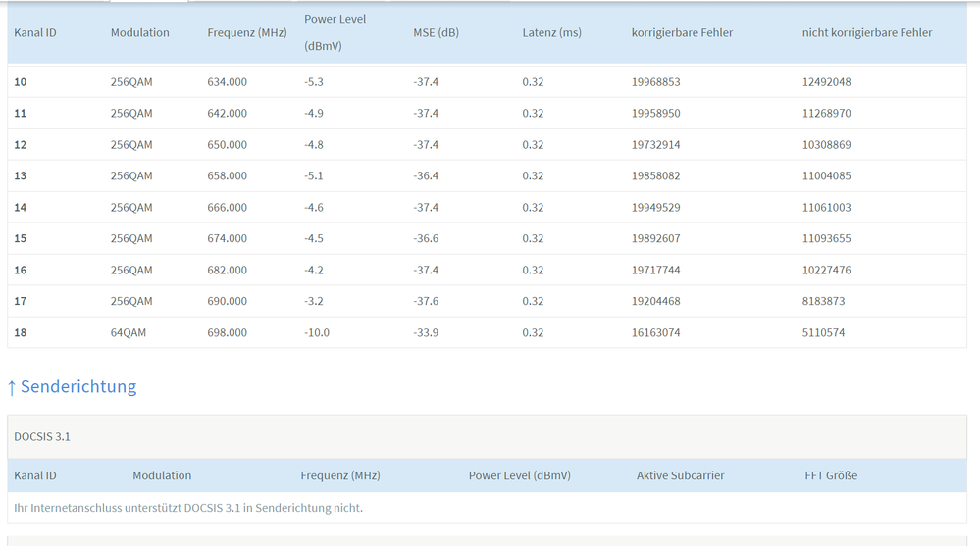Select correctable errors value 19949529

pos(655,208)
